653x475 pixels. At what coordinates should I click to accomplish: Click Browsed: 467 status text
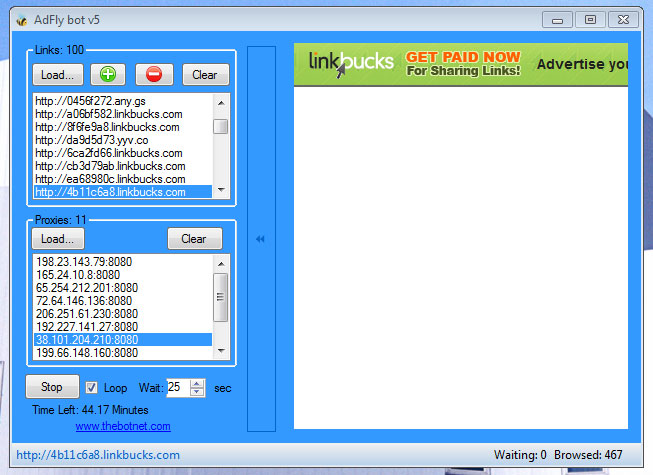coord(588,455)
